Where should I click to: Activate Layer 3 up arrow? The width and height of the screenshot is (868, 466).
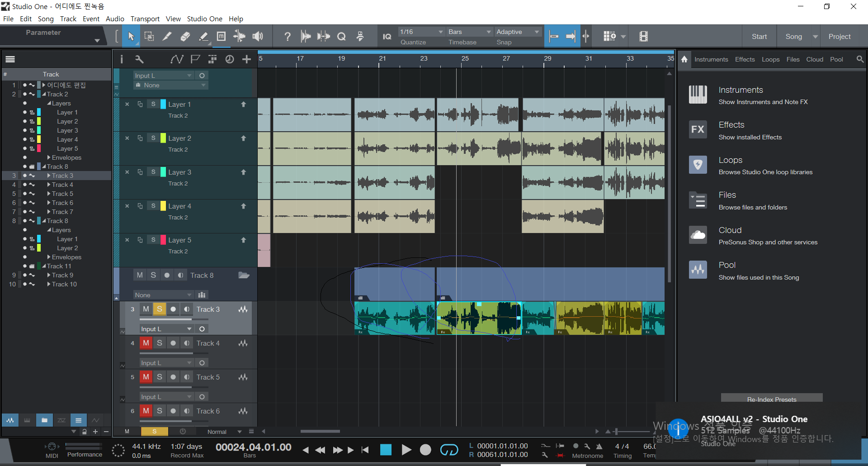pos(243,172)
